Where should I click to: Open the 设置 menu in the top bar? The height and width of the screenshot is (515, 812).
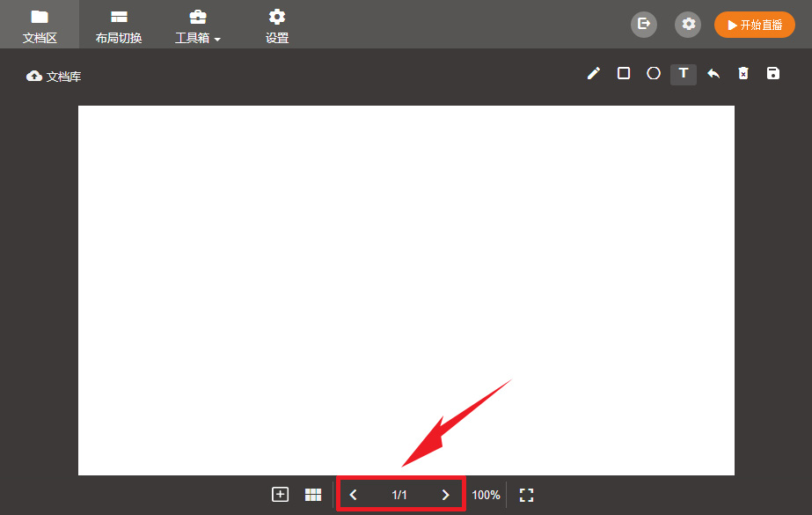(x=277, y=26)
